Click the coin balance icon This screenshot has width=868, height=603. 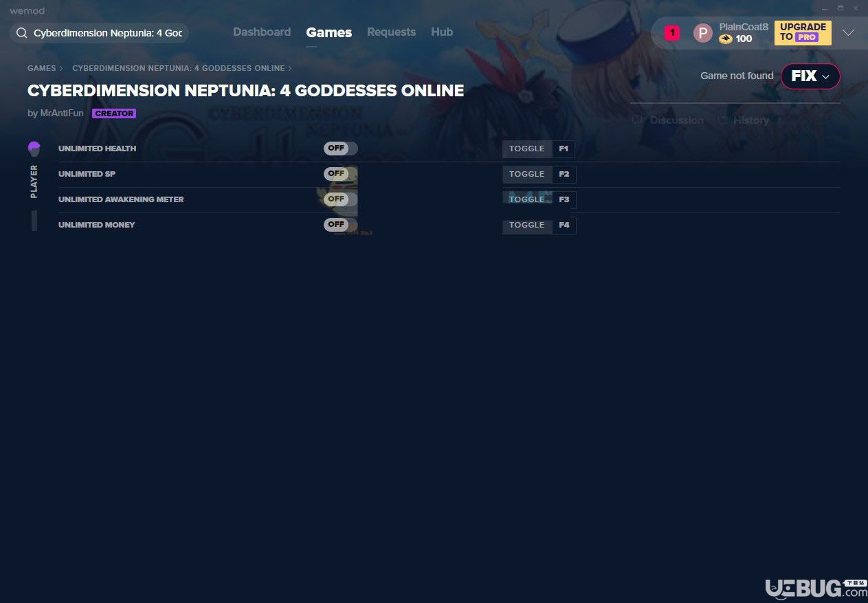tap(726, 39)
